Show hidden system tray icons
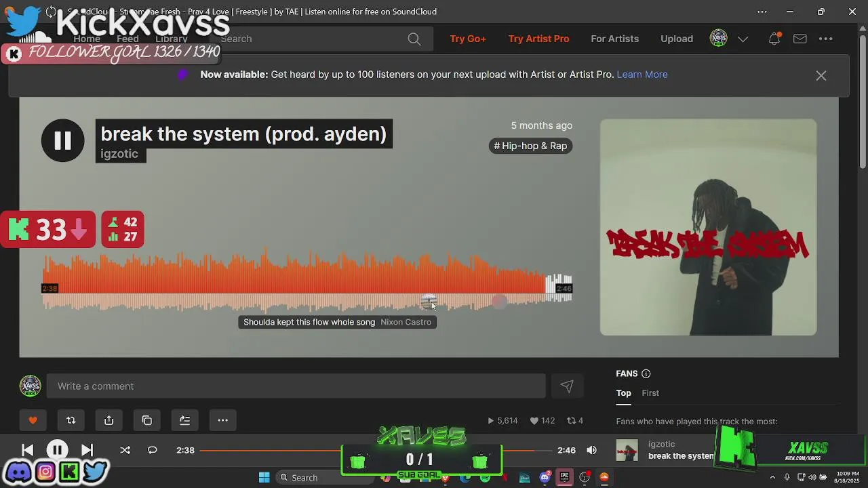This screenshot has width=868, height=488. (x=772, y=478)
